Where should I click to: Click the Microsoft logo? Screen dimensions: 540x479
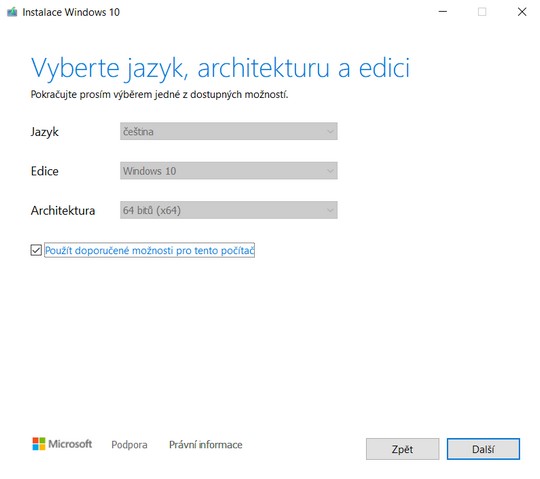pyautogui.click(x=62, y=444)
